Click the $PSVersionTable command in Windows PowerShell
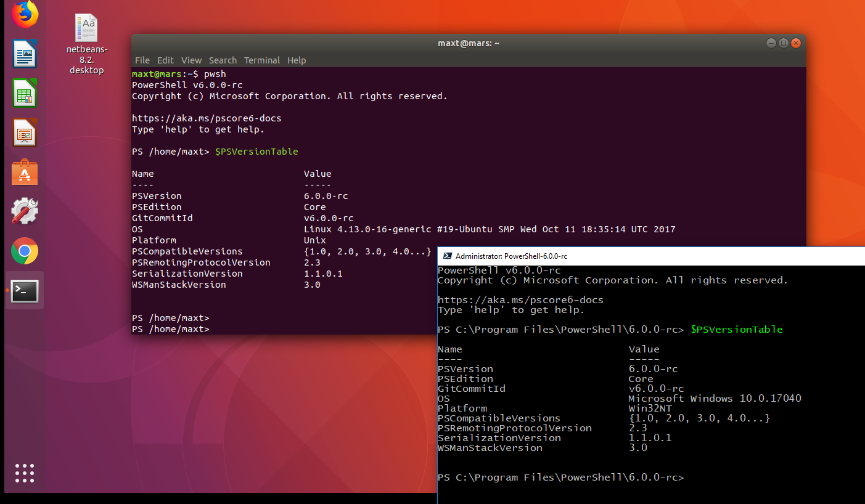 (x=737, y=330)
